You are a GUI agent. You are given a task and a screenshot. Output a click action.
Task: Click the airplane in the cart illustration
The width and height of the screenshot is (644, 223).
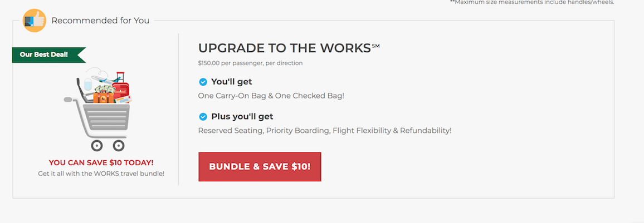click(x=104, y=80)
